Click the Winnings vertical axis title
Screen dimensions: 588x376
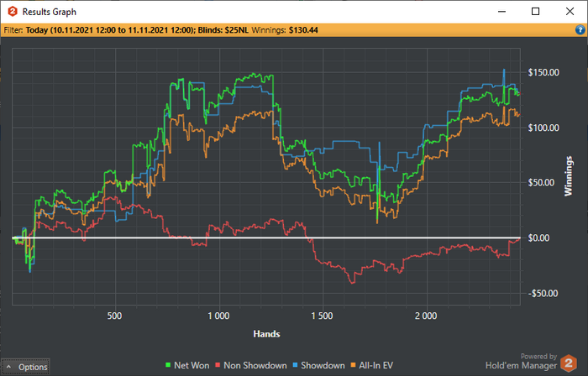(569, 176)
